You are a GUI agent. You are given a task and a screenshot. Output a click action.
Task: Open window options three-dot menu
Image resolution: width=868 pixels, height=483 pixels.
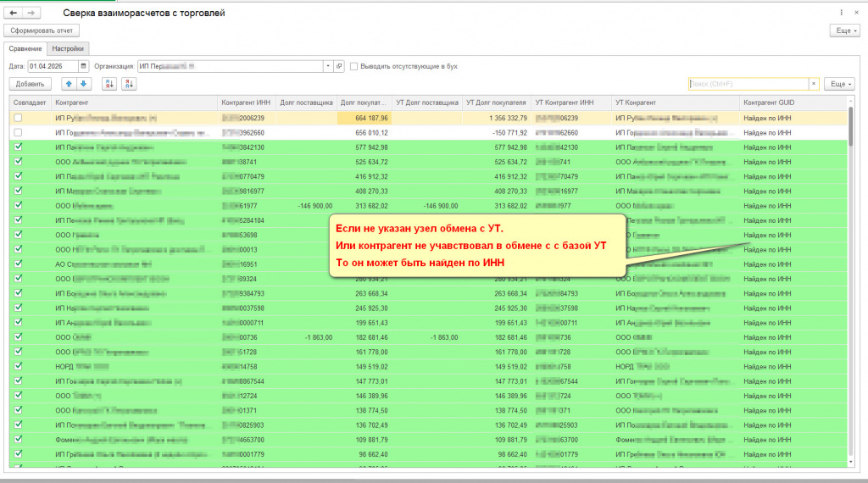pos(842,13)
